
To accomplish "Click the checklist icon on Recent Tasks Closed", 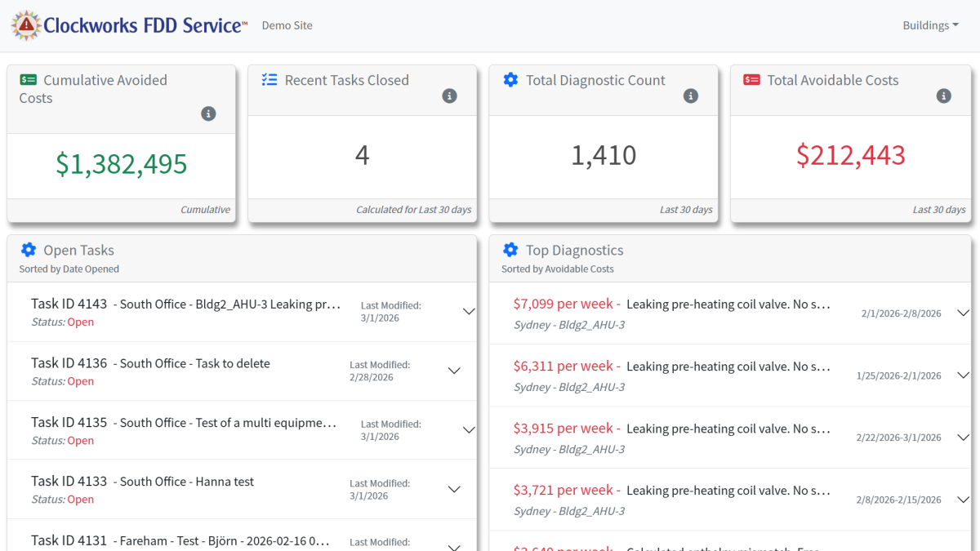I will (269, 80).
